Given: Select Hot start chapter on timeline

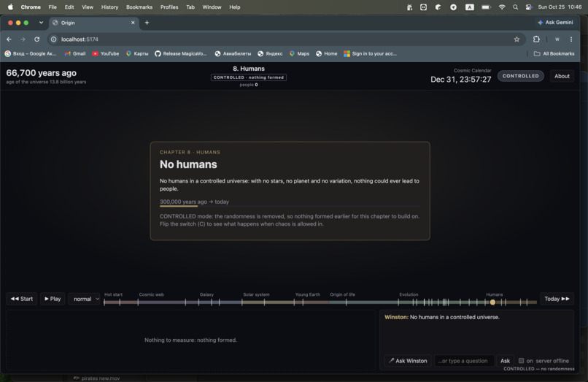Looking at the screenshot, I should coord(113,294).
